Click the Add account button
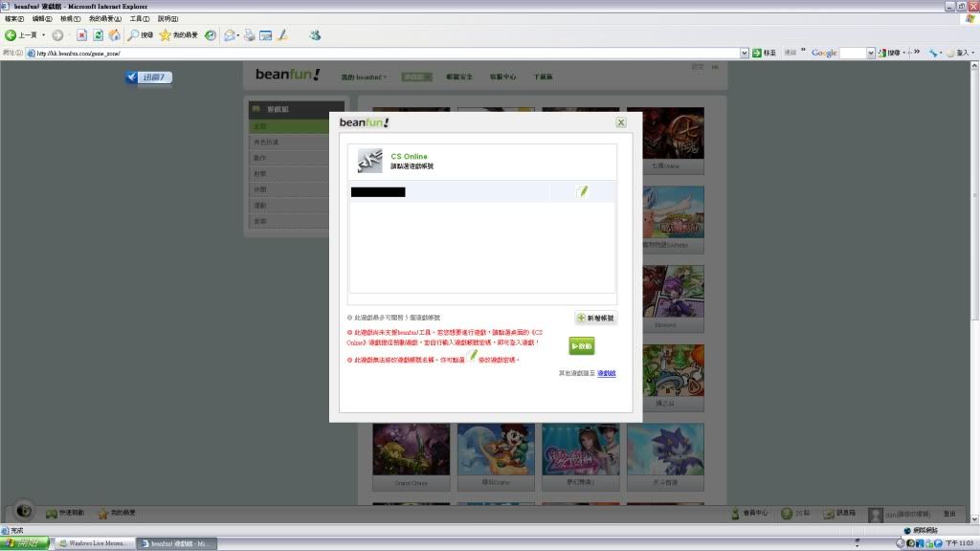This screenshot has height=551, width=980. tap(595, 318)
